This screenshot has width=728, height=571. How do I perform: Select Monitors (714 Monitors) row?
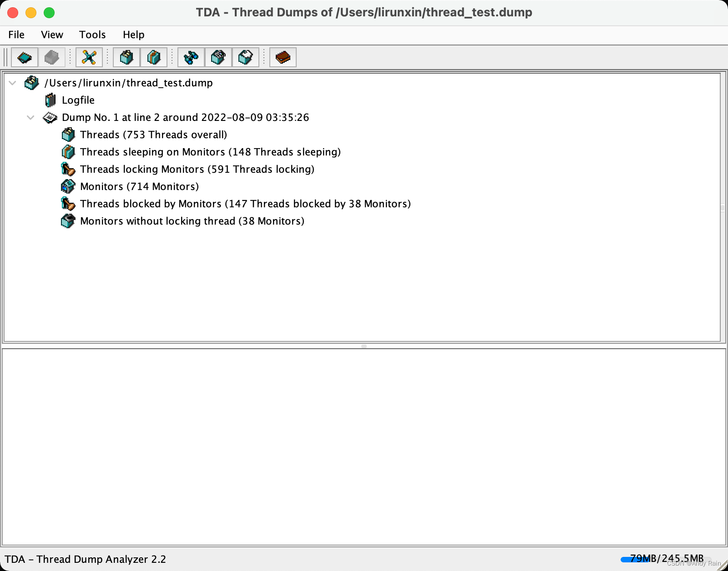coord(140,186)
